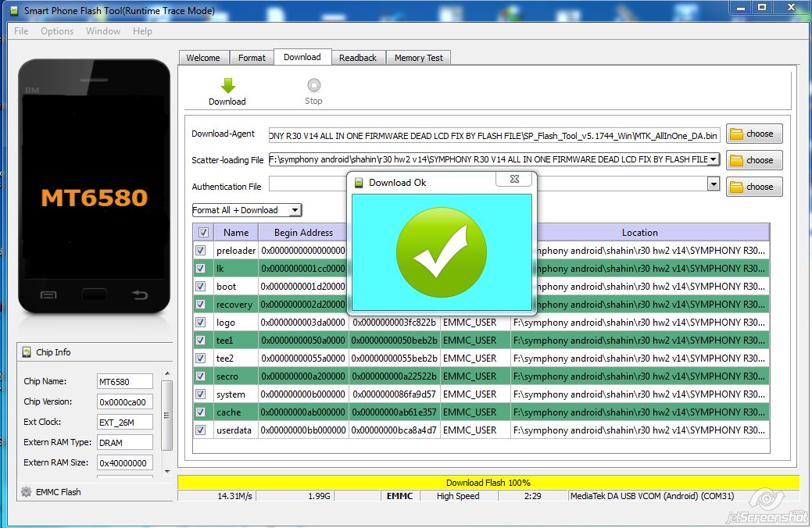Image resolution: width=812 pixels, height=528 pixels.
Task: Click the MT6580 phone image
Action: coord(95,187)
